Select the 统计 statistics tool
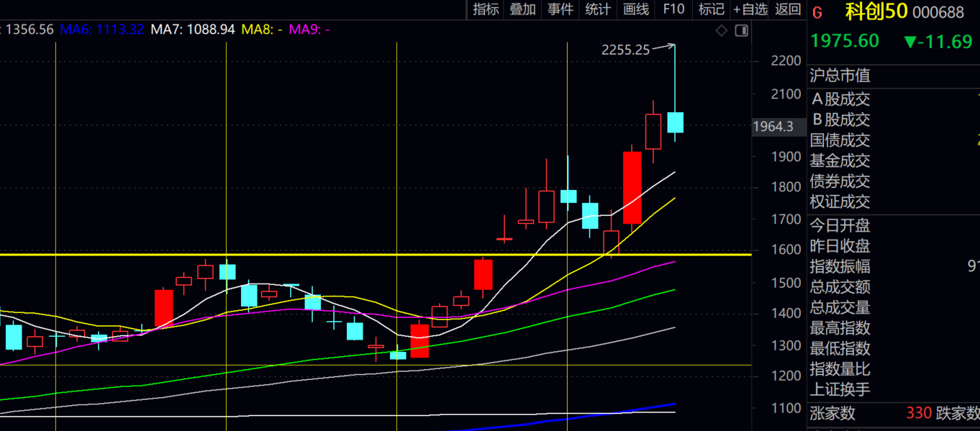 coord(598,9)
